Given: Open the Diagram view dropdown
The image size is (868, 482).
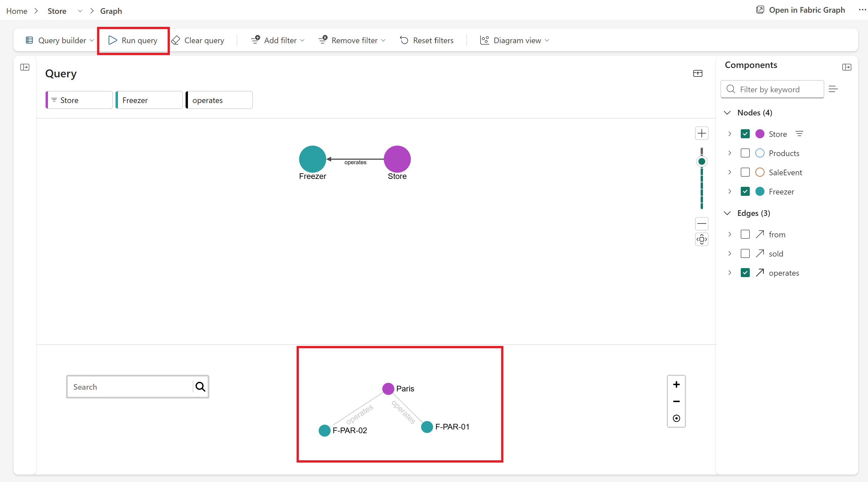Looking at the screenshot, I should click(x=547, y=40).
